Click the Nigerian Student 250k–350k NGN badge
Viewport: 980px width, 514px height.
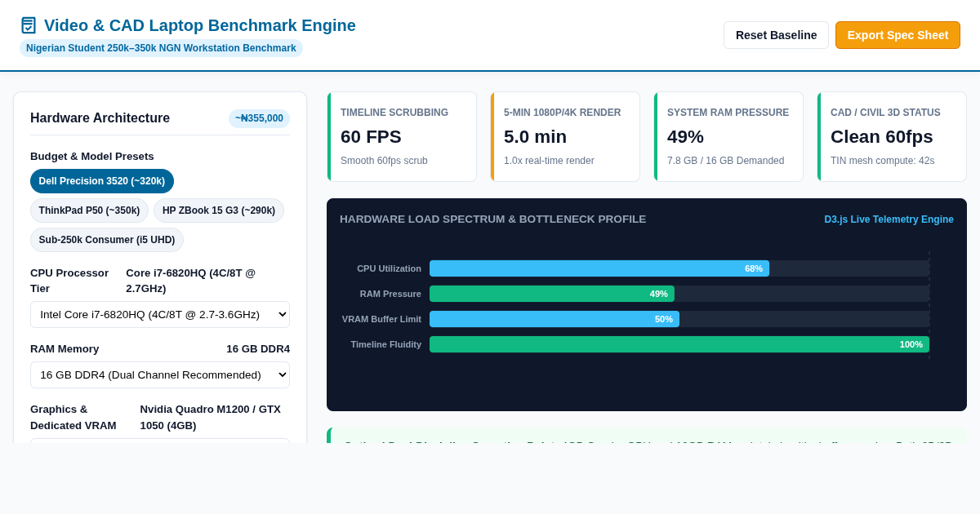161,48
